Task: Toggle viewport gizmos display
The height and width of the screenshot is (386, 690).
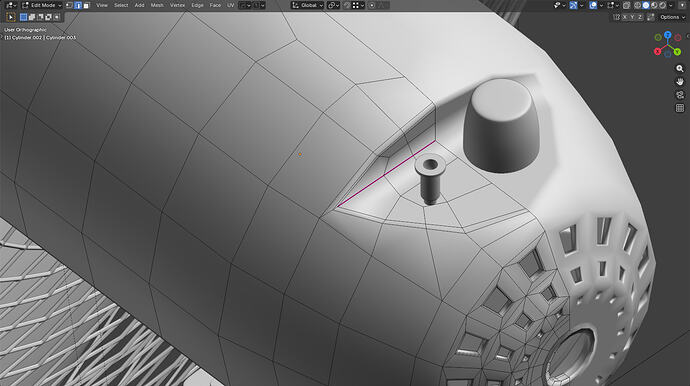Action: tap(573, 5)
